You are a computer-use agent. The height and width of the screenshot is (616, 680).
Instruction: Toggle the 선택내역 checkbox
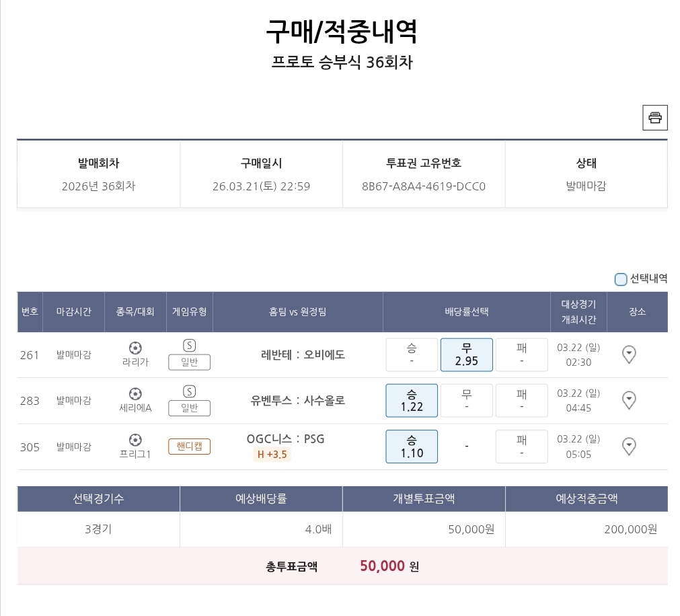pos(621,279)
